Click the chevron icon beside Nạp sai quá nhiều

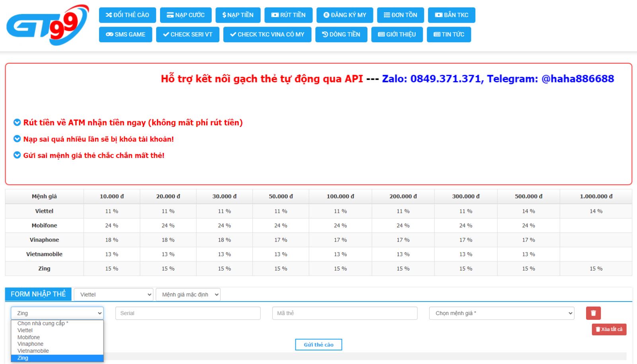17,139
